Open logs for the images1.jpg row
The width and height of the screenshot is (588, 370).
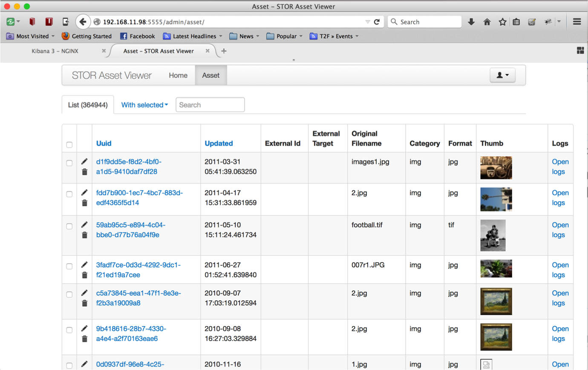560,167
